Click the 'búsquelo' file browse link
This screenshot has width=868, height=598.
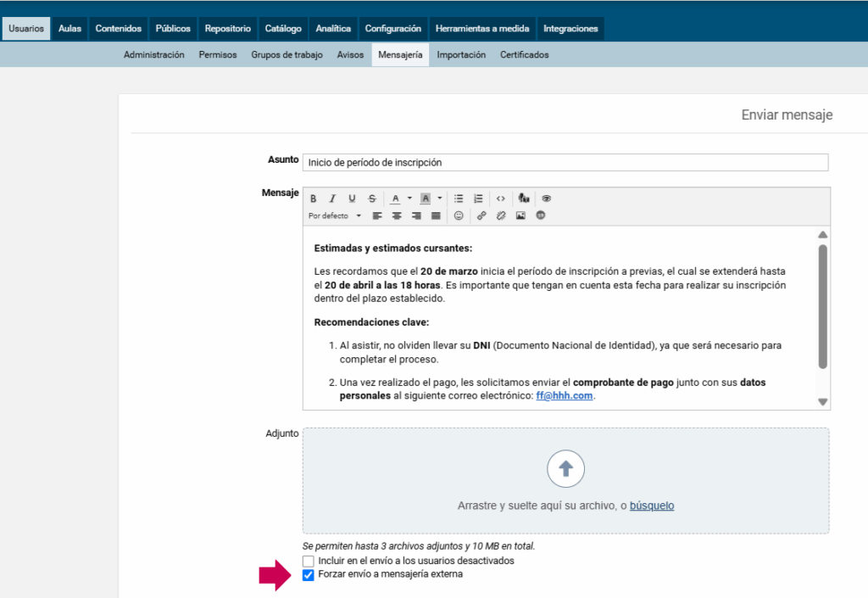click(x=651, y=506)
